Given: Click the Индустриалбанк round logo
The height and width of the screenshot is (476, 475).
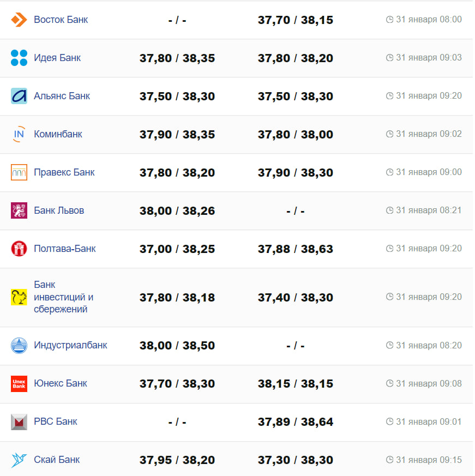Looking at the screenshot, I should 19,346.
